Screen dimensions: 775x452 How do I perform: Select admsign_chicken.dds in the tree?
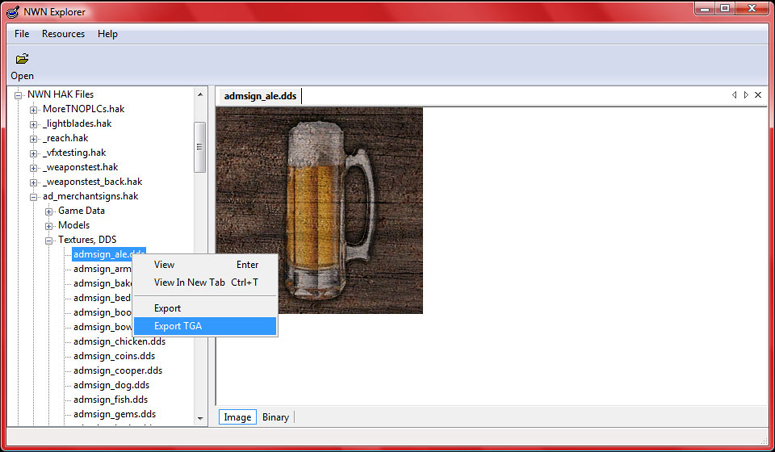click(x=119, y=341)
